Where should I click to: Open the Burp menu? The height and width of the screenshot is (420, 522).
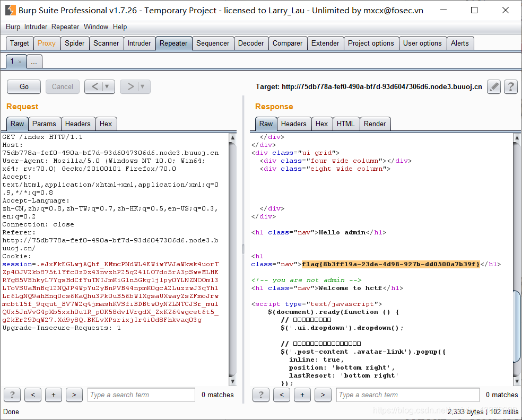(x=13, y=27)
